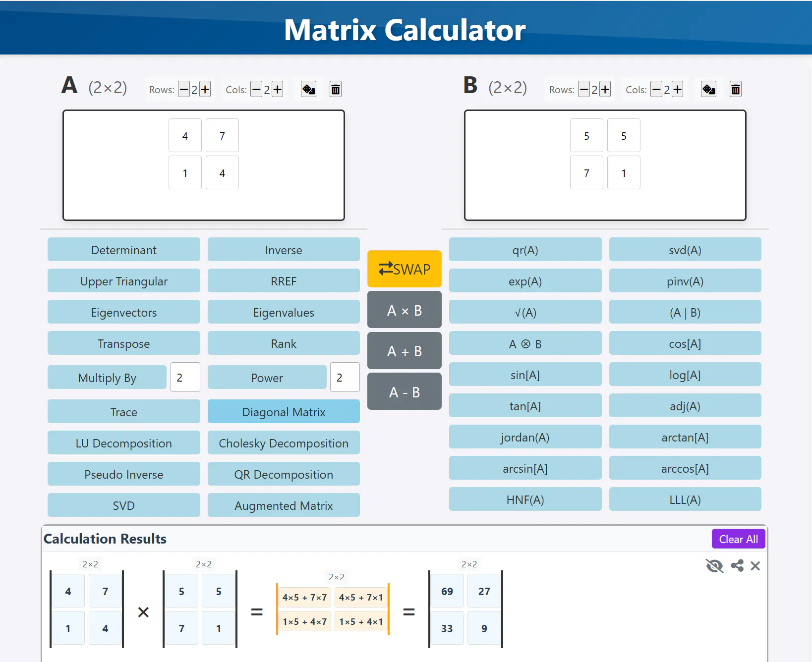Click the SWAP matrices button
812x662 pixels.
[405, 269]
